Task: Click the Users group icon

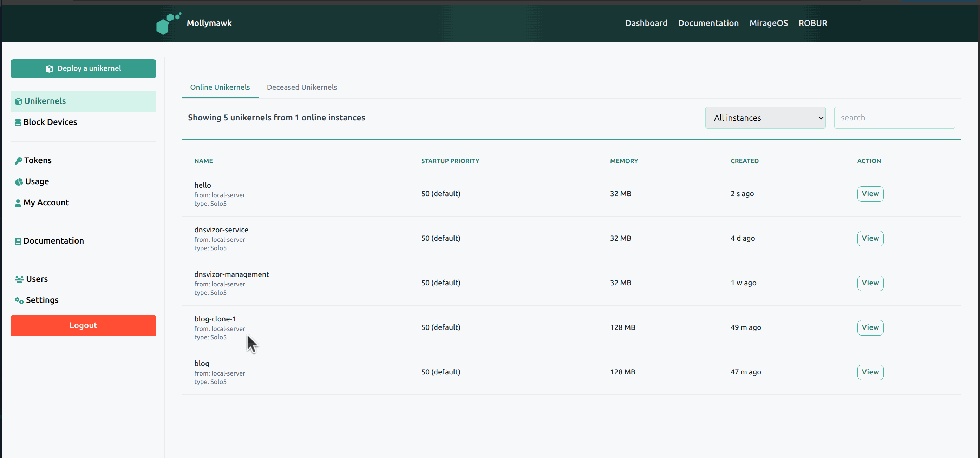Action: tap(19, 279)
